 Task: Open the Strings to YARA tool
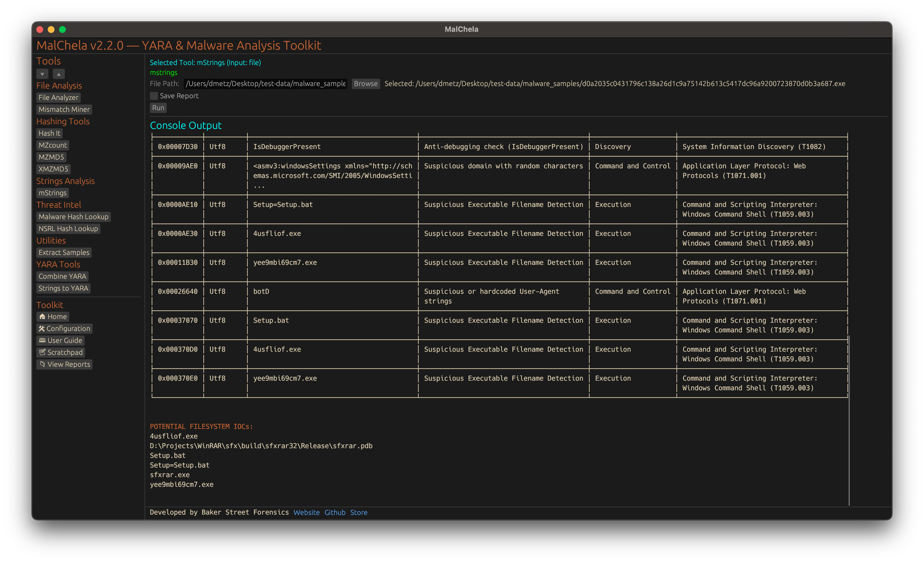[63, 288]
